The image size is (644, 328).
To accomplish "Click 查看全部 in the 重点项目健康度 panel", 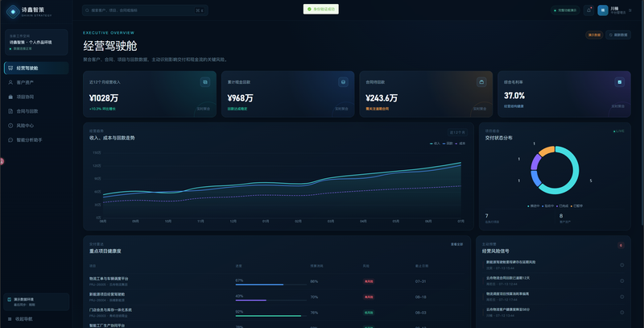I will coord(456,244).
